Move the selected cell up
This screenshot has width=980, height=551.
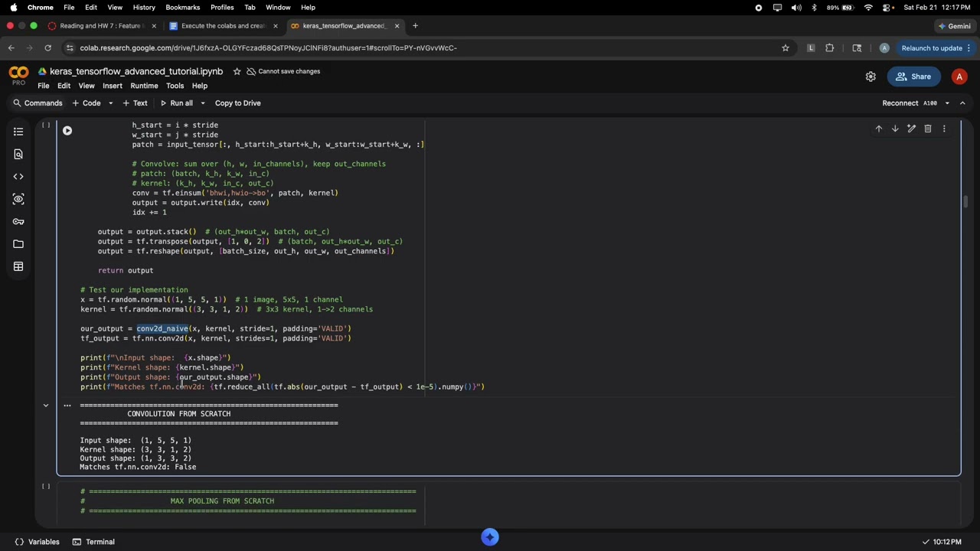click(879, 129)
